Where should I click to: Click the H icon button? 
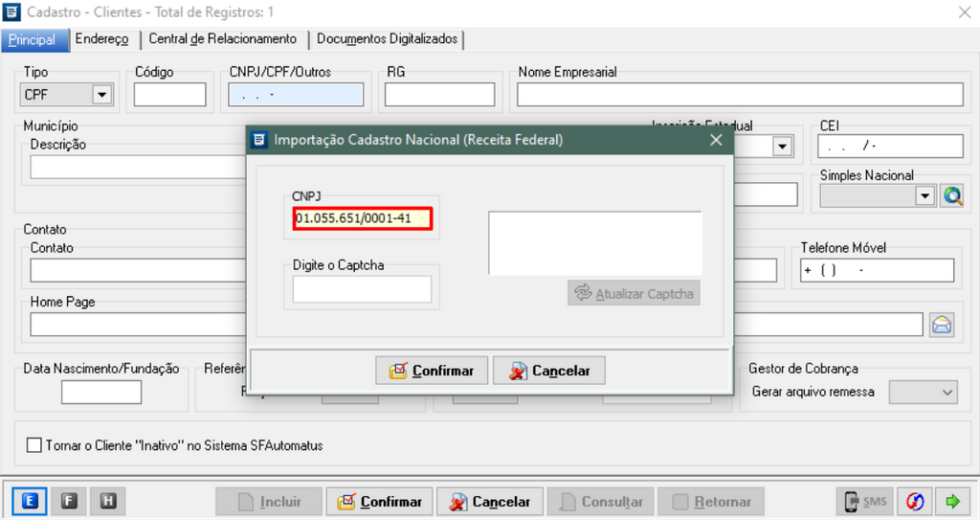coord(108,501)
